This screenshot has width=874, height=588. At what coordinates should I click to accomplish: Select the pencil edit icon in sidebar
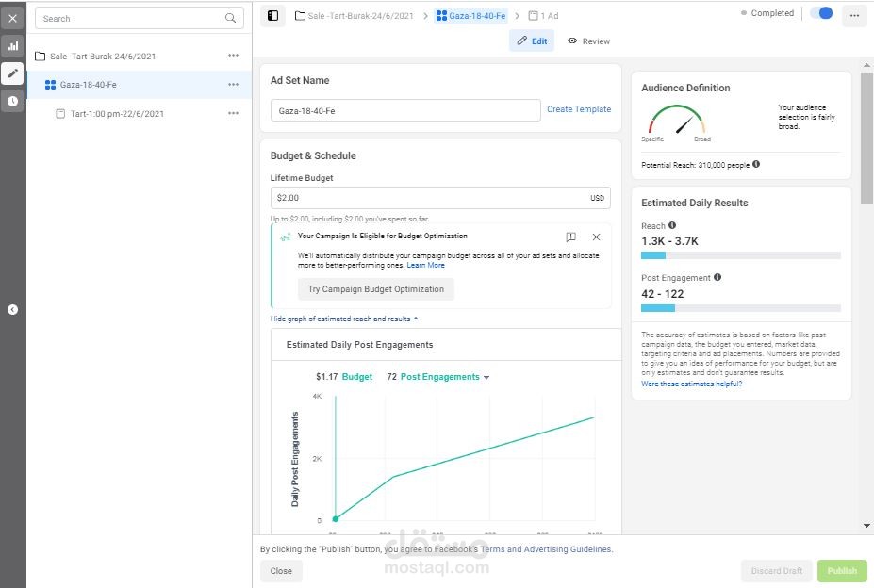[12, 73]
